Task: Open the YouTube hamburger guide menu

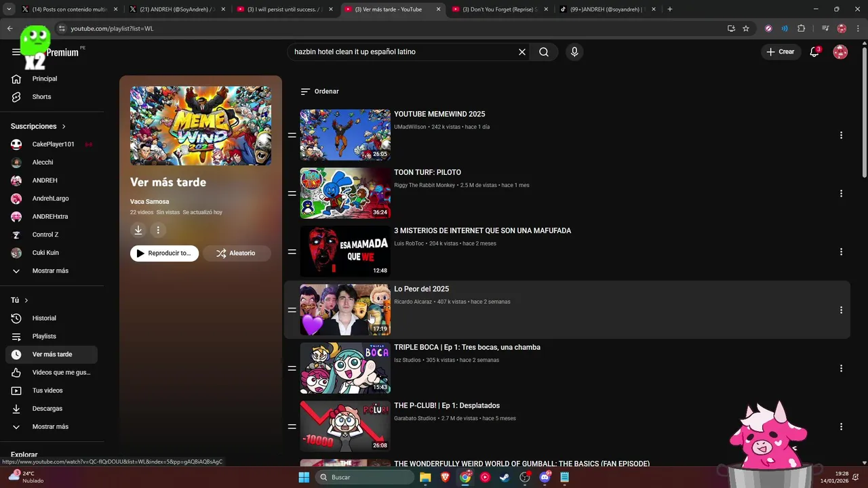Action: click(16, 52)
